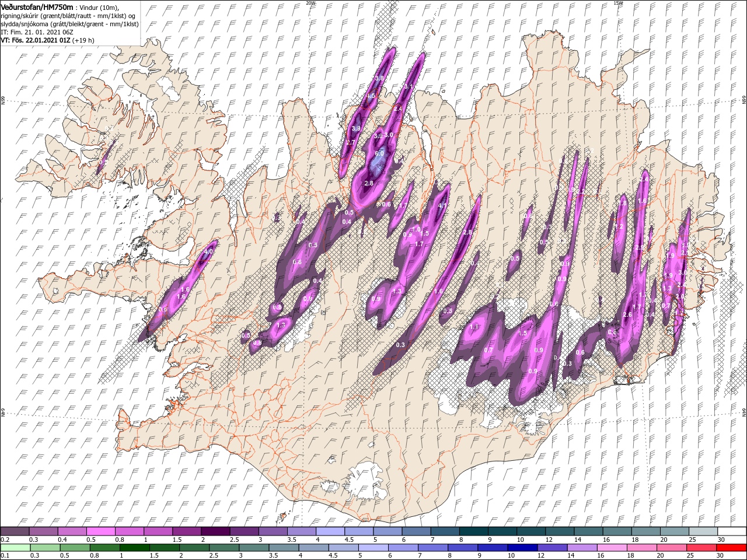
Task: Choose the bottom-row green swatch labeled 0.5
Action: click(x=75, y=548)
